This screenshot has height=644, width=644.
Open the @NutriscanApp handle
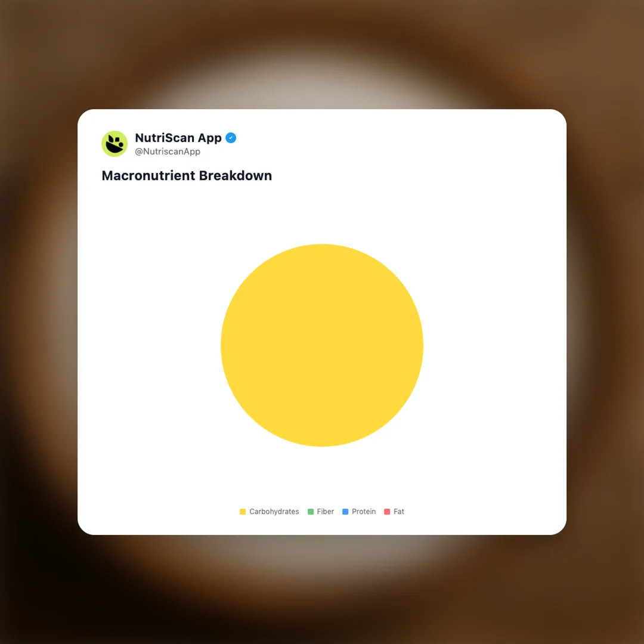168,151
